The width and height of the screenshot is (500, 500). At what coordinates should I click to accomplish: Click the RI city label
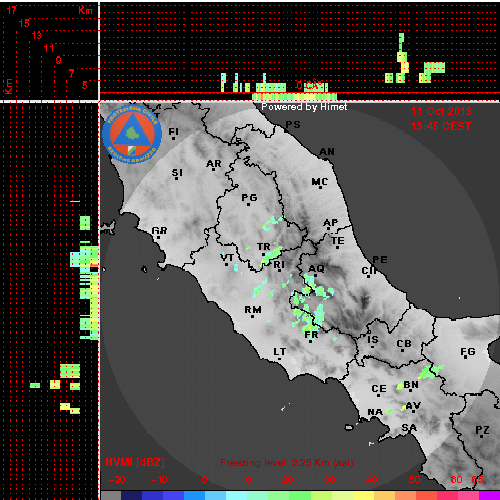pos(279,265)
